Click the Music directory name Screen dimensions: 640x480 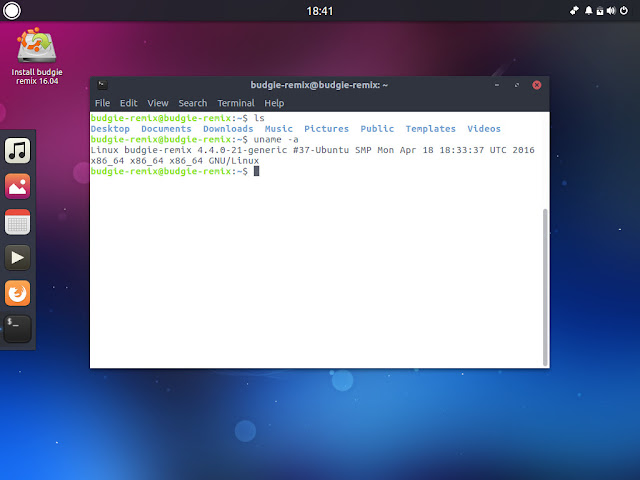(279, 129)
